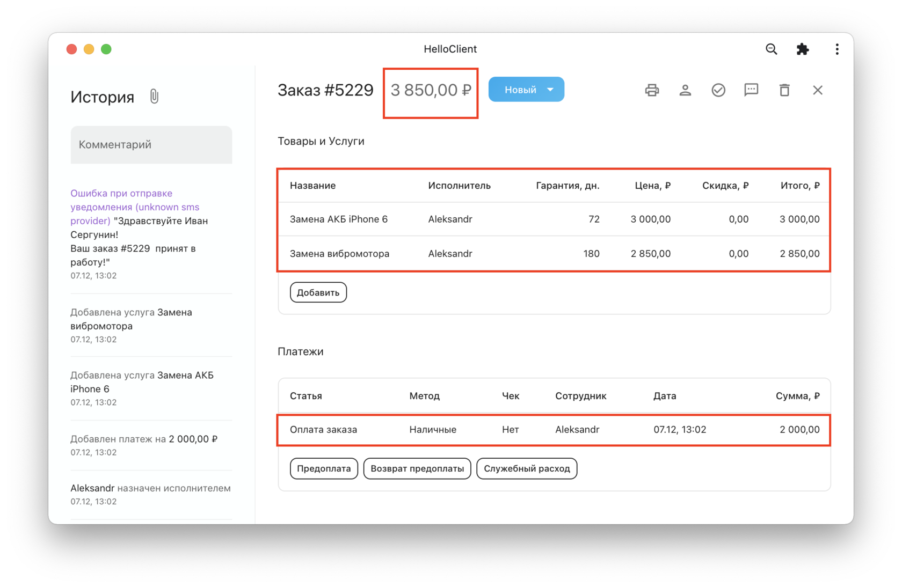Click the Название column header
902x588 pixels.
click(312, 186)
